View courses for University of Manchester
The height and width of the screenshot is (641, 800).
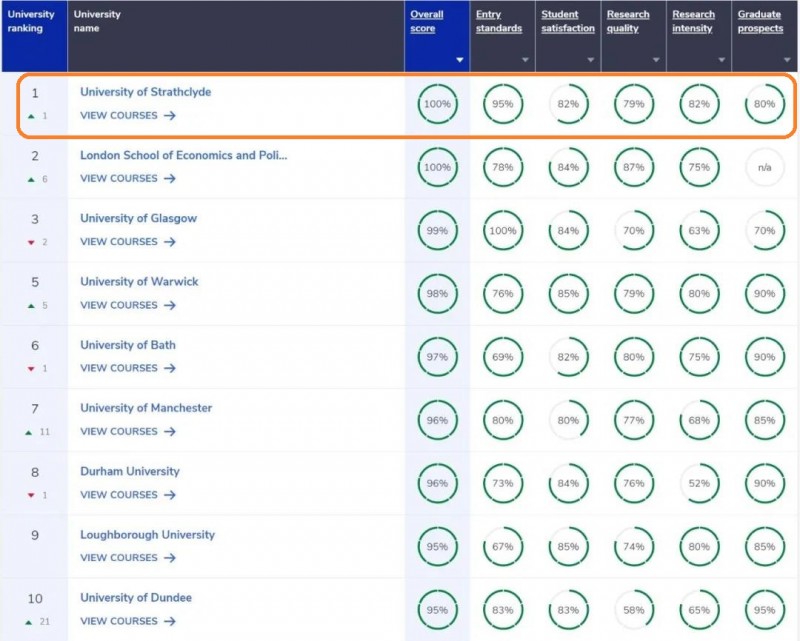pyautogui.click(x=128, y=432)
